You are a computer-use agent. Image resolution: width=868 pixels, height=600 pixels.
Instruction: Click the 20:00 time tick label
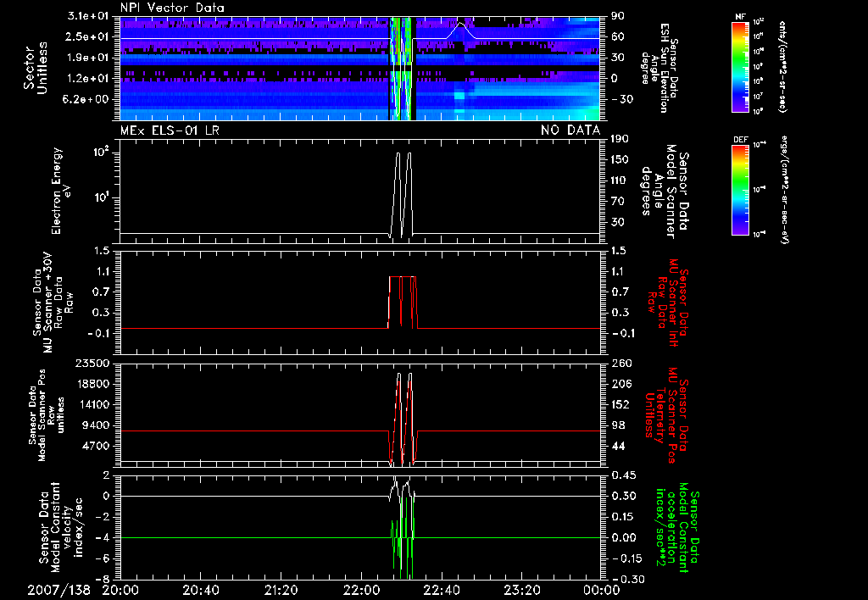(120, 590)
